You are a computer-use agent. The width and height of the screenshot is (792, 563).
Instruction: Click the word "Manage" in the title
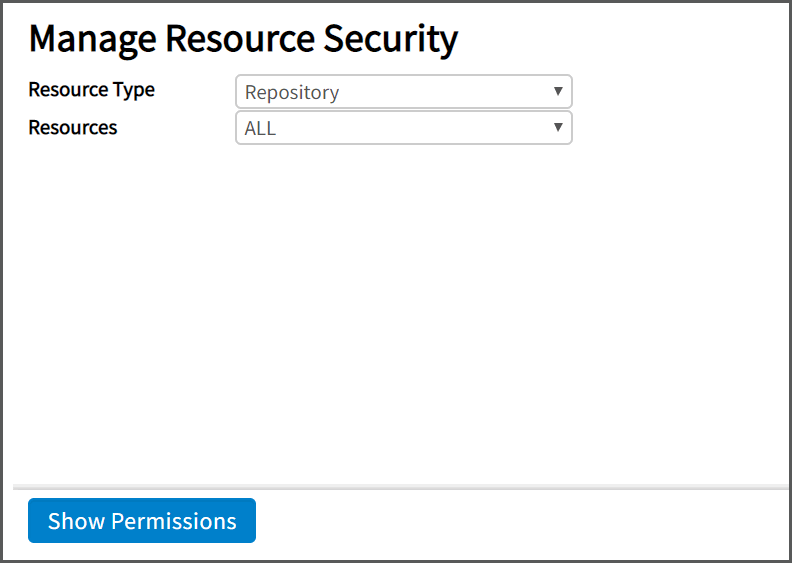pyautogui.click(x=93, y=39)
